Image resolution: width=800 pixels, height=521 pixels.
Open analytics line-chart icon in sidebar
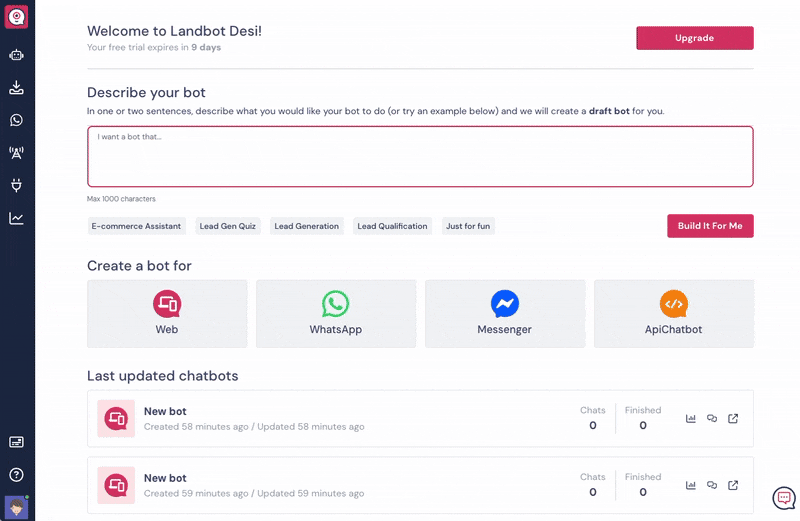(x=17, y=218)
